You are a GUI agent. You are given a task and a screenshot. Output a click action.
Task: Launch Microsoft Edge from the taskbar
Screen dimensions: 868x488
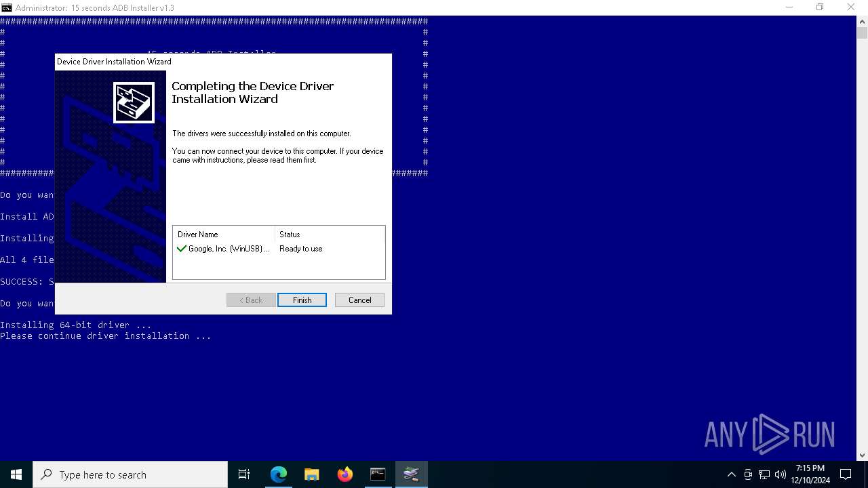pyautogui.click(x=279, y=474)
